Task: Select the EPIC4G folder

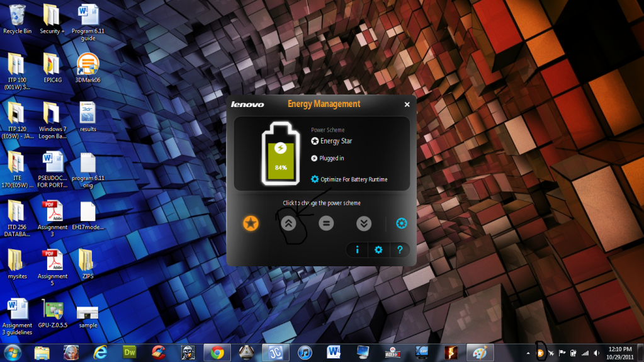Action: click(x=52, y=68)
